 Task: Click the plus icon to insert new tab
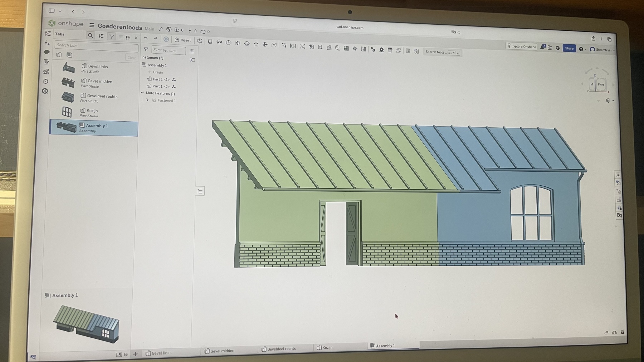coord(135,354)
